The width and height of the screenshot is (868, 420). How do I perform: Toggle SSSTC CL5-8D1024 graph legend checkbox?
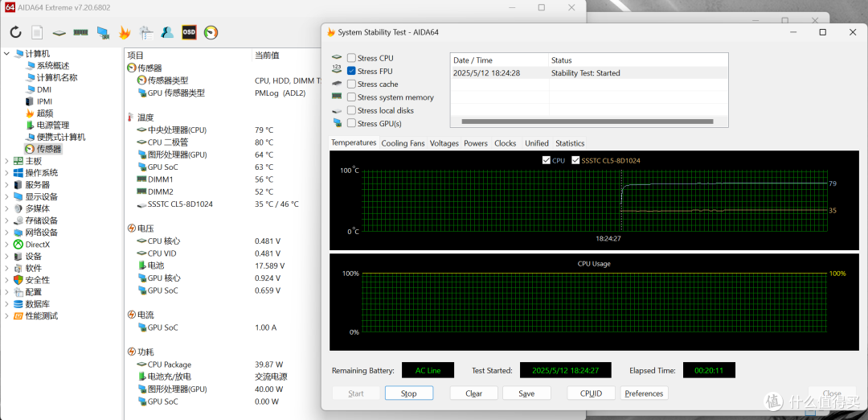pyautogui.click(x=575, y=161)
